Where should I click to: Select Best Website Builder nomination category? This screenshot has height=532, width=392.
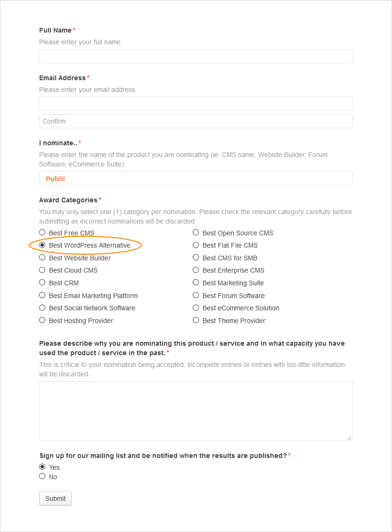[x=42, y=257]
